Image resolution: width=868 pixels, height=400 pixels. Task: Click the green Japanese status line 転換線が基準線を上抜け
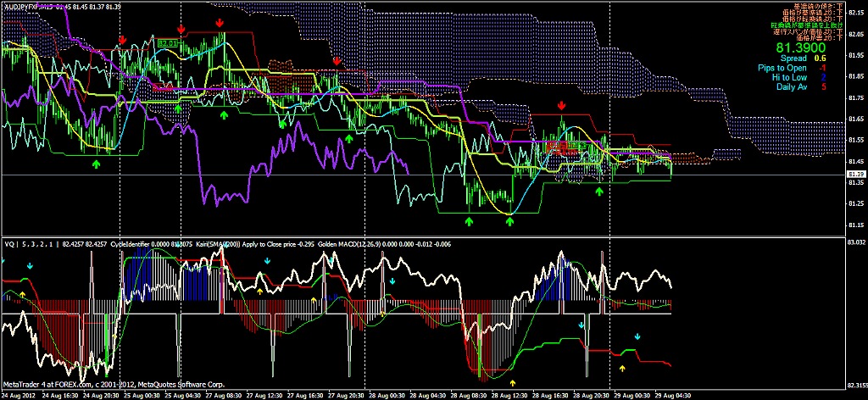(x=807, y=25)
